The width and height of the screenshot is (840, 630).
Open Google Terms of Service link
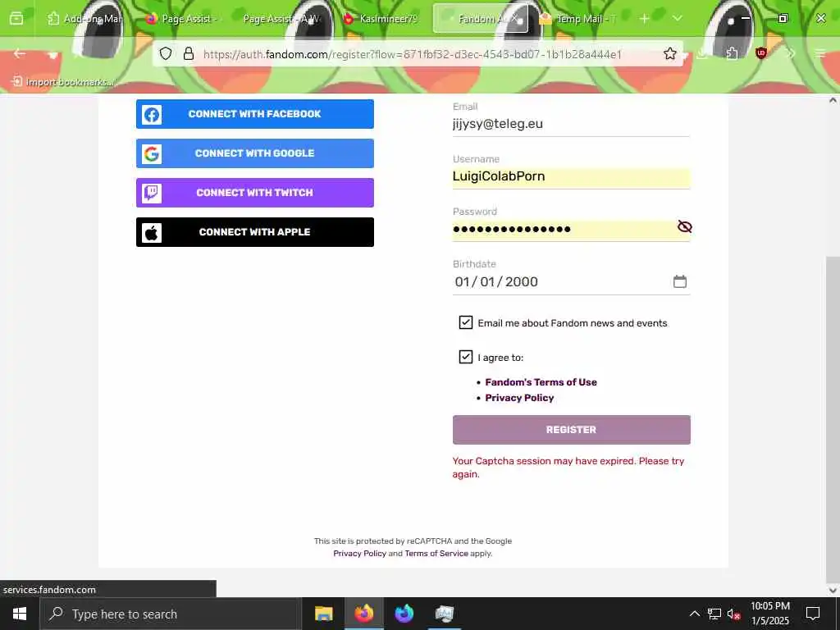point(436,554)
